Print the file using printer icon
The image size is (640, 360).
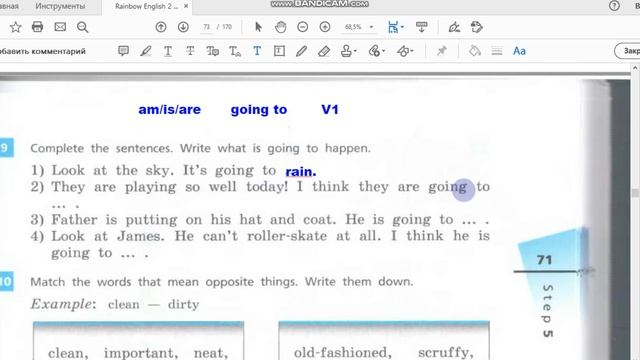38,27
